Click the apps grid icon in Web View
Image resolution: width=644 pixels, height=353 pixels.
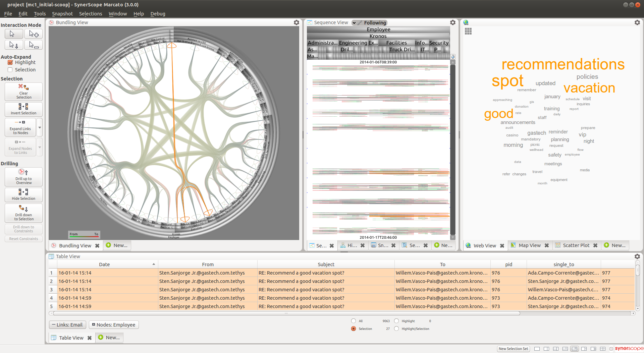pos(468,31)
